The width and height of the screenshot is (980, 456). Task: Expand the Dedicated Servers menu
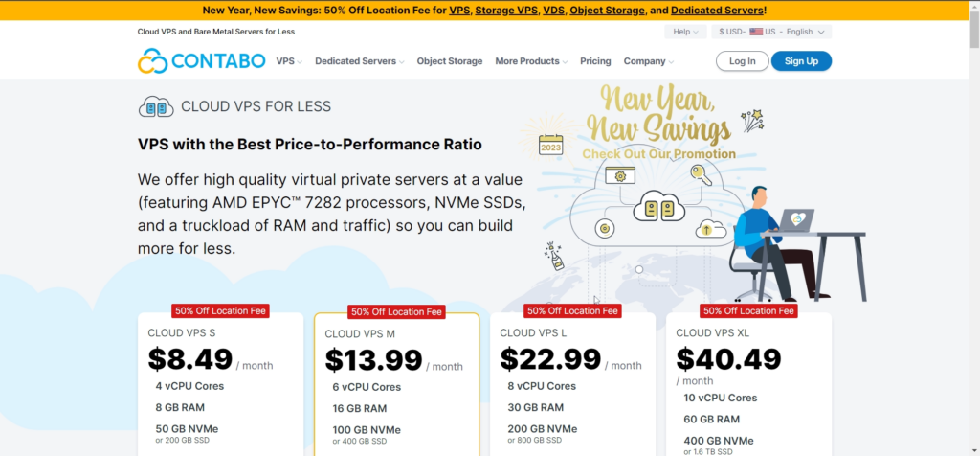click(x=360, y=61)
